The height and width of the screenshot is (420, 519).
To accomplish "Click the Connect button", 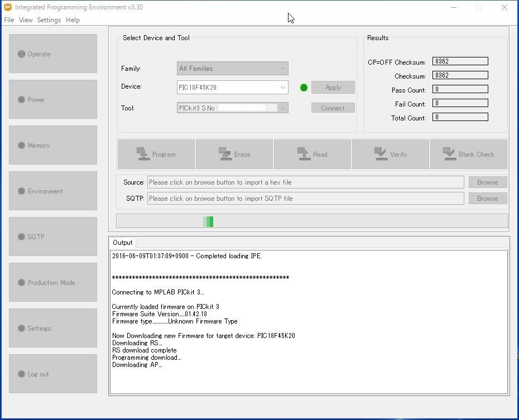I will pyautogui.click(x=333, y=108).
